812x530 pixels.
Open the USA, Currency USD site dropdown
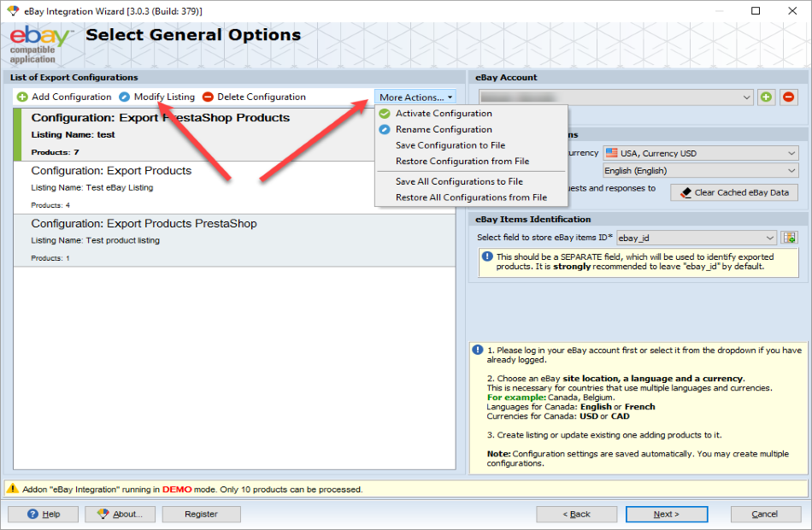(700, 153)
